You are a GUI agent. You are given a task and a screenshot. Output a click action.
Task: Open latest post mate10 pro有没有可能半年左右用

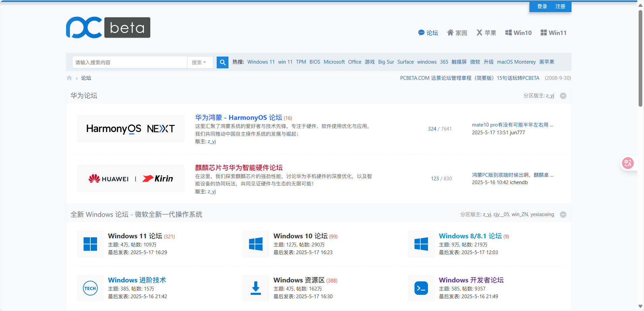tap(512, 125)
